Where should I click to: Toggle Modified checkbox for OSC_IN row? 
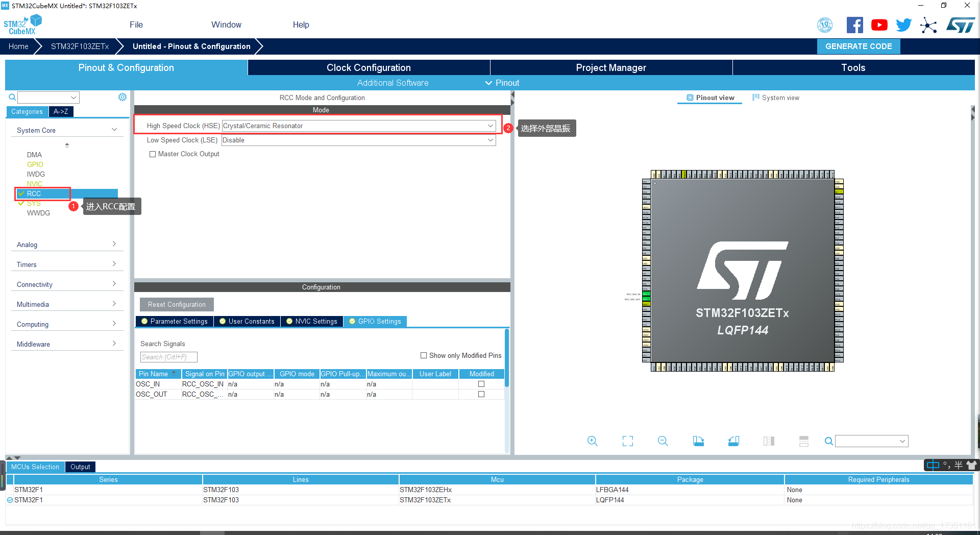click(x=481, y=384)
